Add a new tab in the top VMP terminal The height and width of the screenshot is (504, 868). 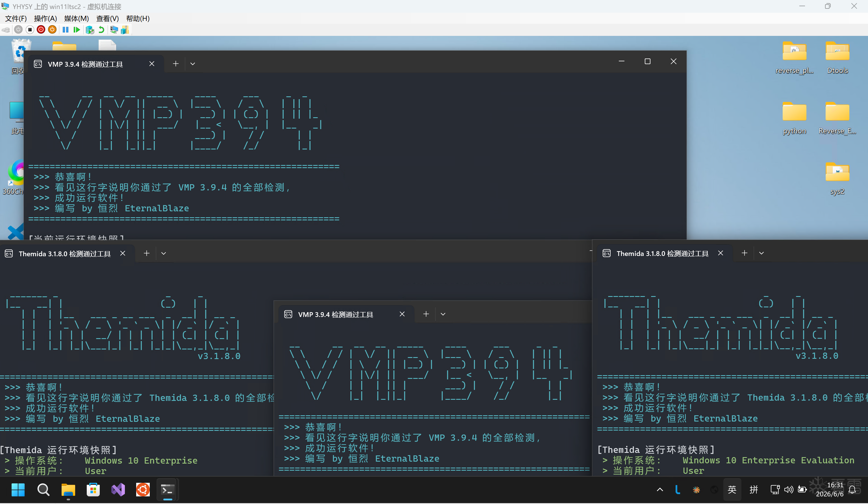coord(176,64)
